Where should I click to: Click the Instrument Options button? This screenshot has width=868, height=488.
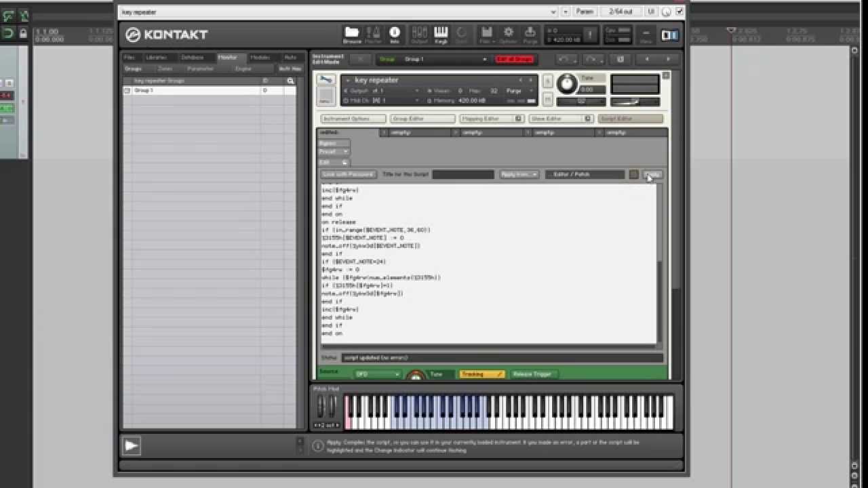point(353,119)
